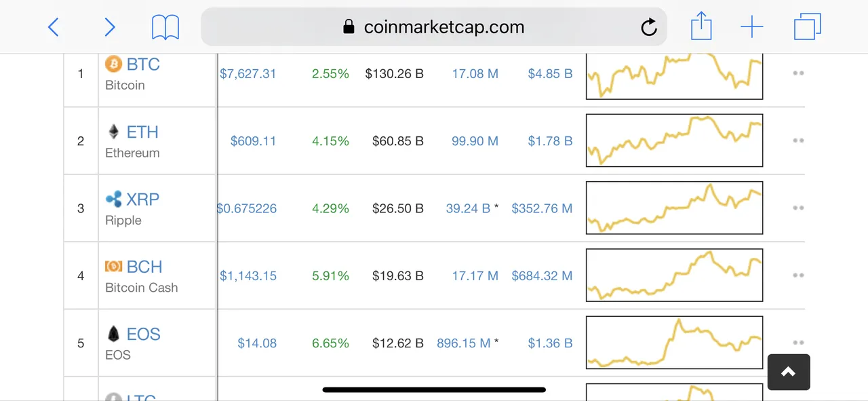Screen dimensions: 868x401
Task: Tap the scroll-to-top arrow button
Action: click(x=789, y=372)
